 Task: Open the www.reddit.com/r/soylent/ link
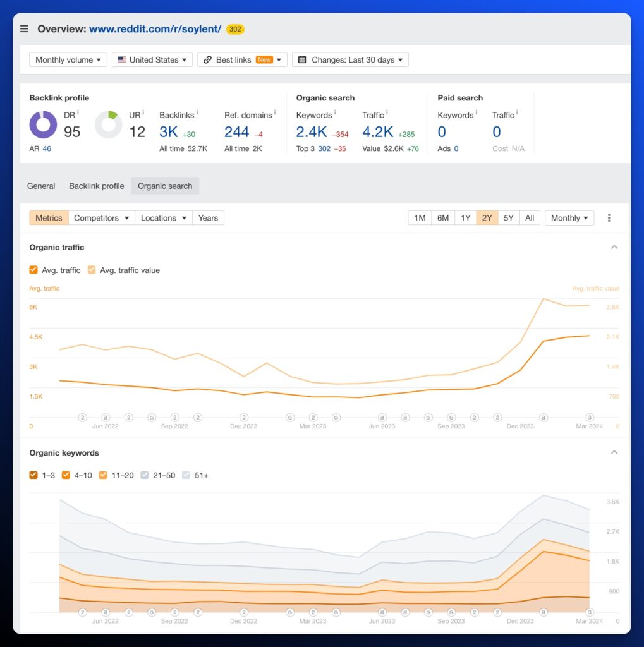tap(155, 29)
